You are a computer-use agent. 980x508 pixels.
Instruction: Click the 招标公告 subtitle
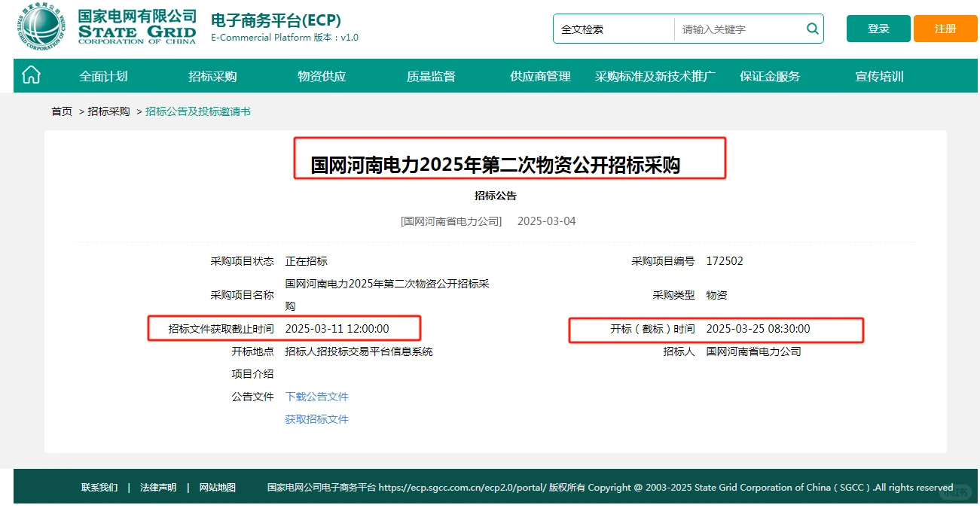[496, 196]
